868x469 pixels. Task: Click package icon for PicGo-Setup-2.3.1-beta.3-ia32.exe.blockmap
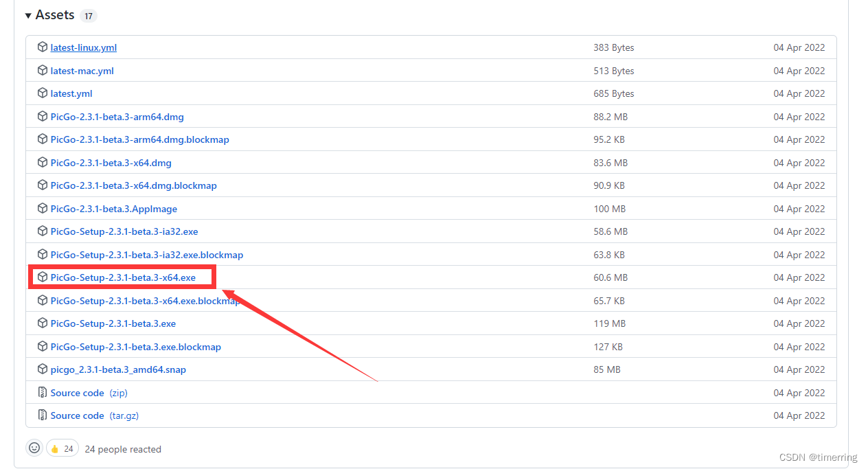click(x=43, y=255)
